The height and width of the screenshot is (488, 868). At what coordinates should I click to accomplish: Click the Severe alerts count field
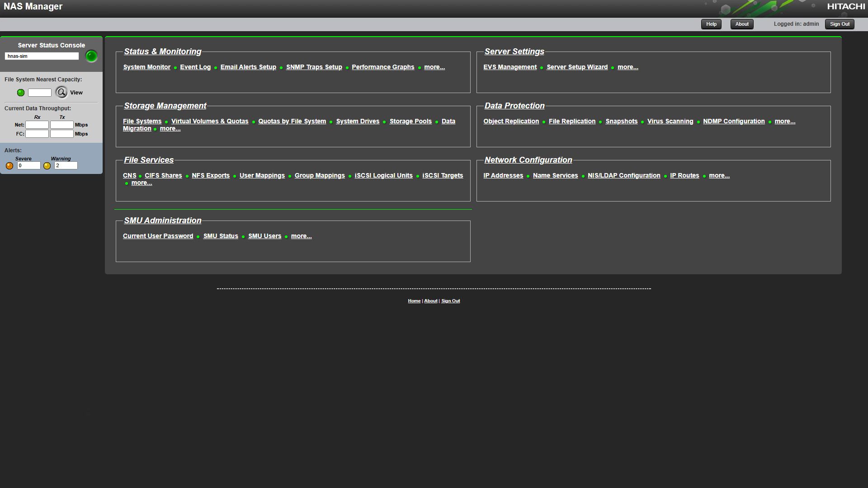29,165
